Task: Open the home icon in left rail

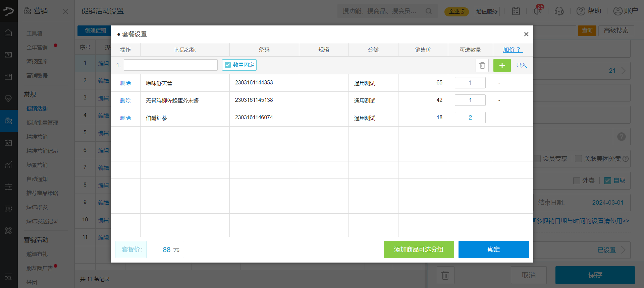Action: coord(8,33)
